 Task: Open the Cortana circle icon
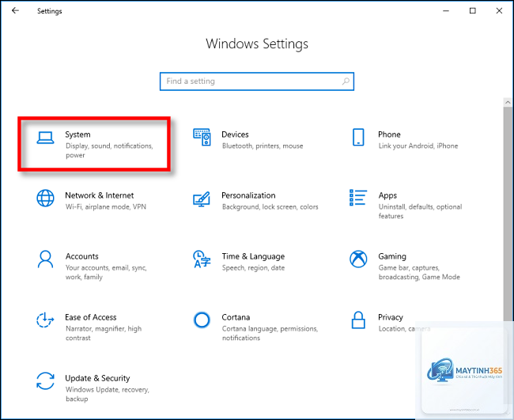point(202,320)
